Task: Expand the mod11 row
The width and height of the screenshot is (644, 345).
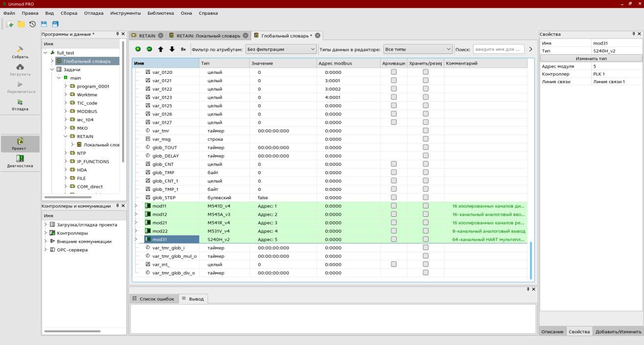Action: coord(137,206)
